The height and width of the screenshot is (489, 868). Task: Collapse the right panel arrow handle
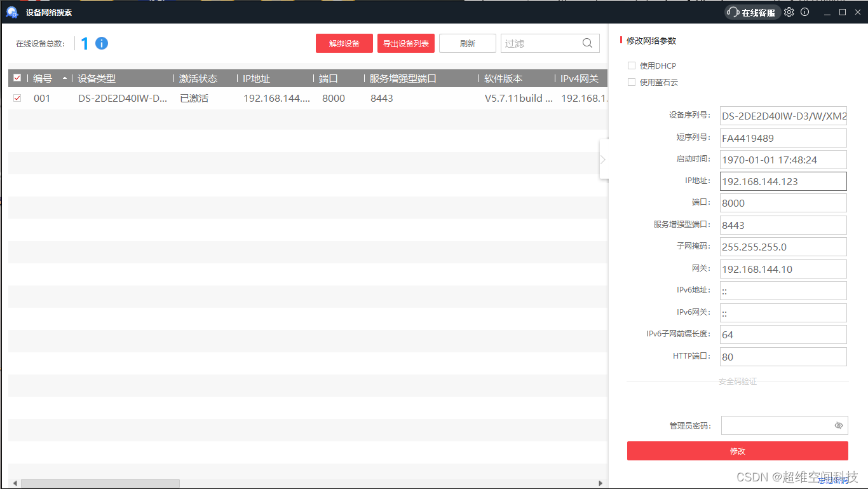tap(604, 160)
